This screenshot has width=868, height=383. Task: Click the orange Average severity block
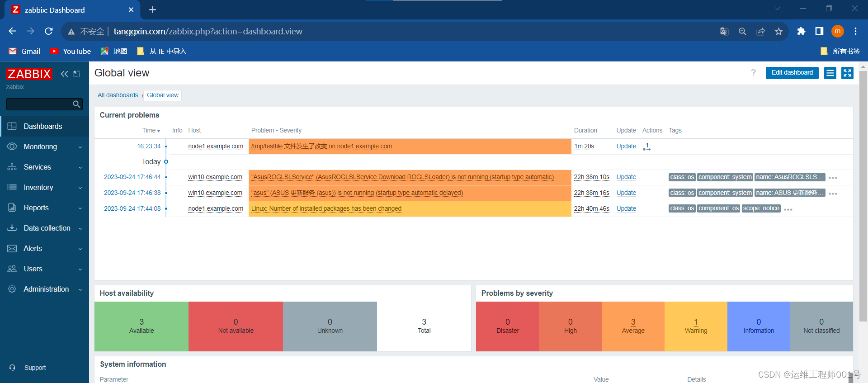pyautogui.click(x=633, y=326)
